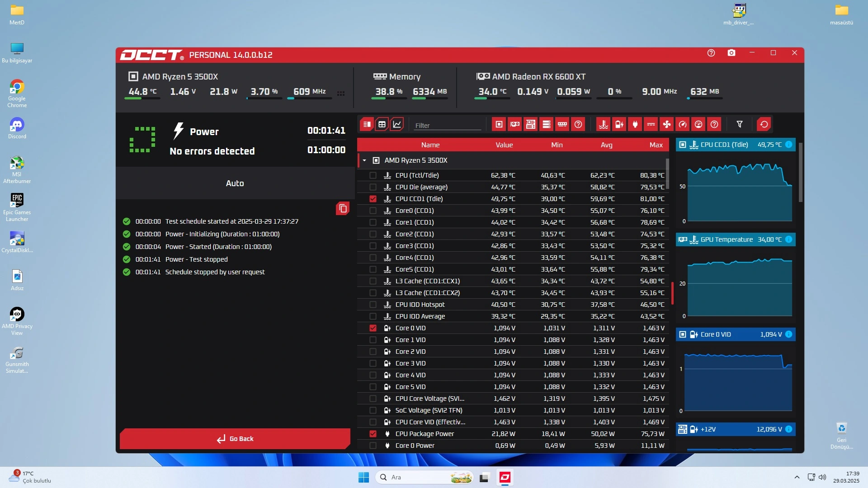This screenshot has width=868, height=488.
Task: Toggle the current sensor filter icon
Action: tap(651, 124)
